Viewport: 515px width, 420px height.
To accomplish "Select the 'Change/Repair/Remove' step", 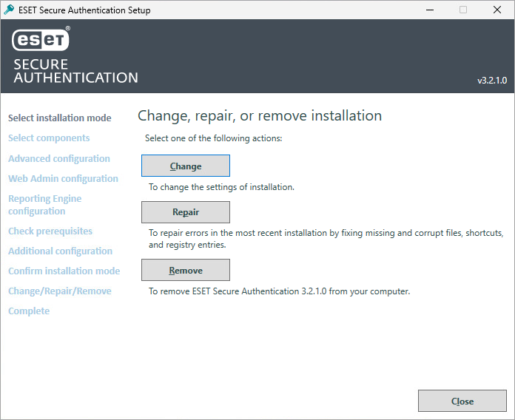I will tap(60, 291).
